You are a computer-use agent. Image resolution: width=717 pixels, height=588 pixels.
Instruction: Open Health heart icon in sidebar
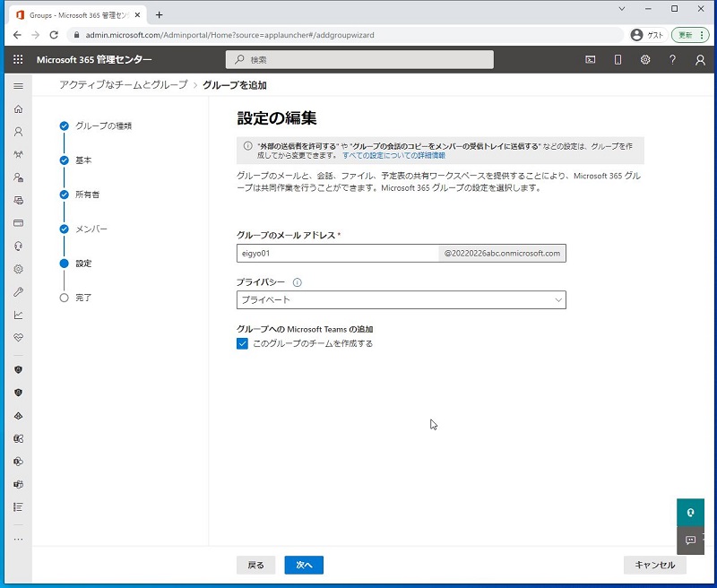point(18,337)
